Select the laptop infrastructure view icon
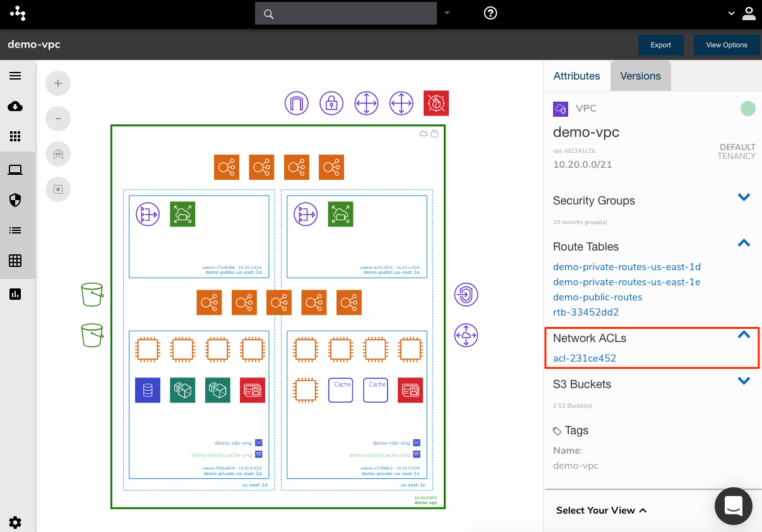762x532 pixels. pyautogui.click(x=15, y=170)
